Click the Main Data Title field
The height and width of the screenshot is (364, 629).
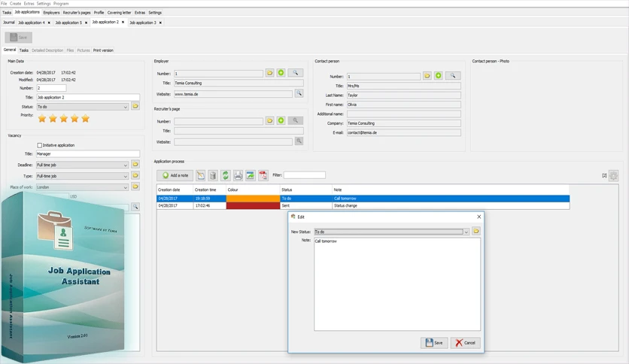(x=88, y=98)
